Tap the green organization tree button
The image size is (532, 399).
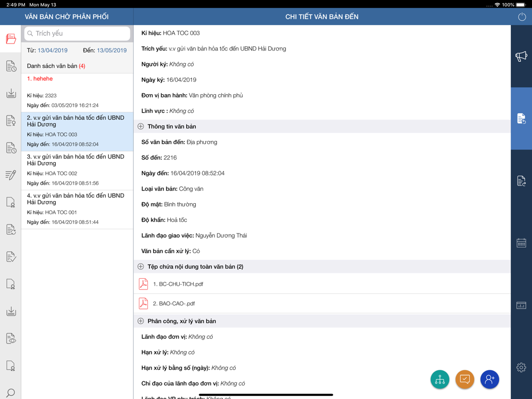(440, 379)
